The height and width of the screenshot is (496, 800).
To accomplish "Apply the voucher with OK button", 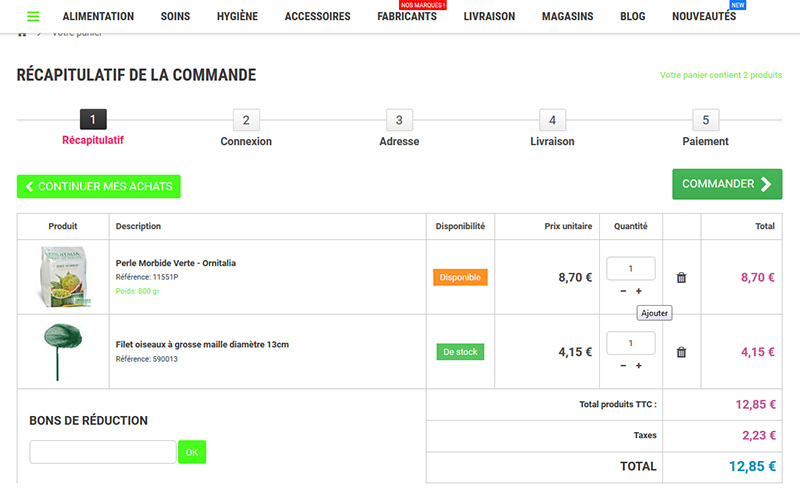I will (192, 452).
